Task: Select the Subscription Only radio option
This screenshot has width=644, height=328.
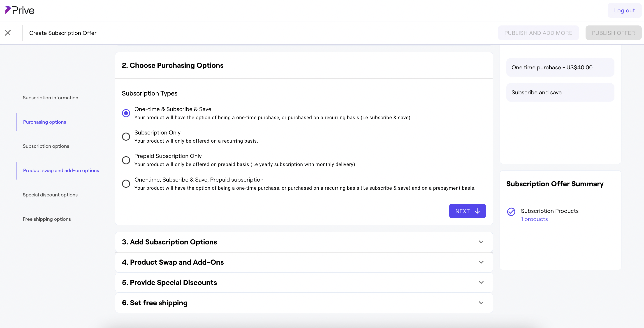Action: click(126, 137)
